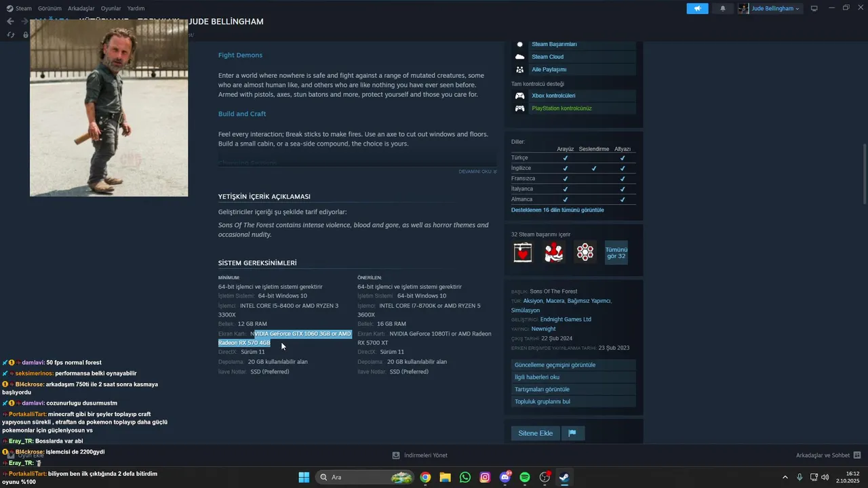Click the taskbar Ara search box
868x488 pixels.
[366, 477]
